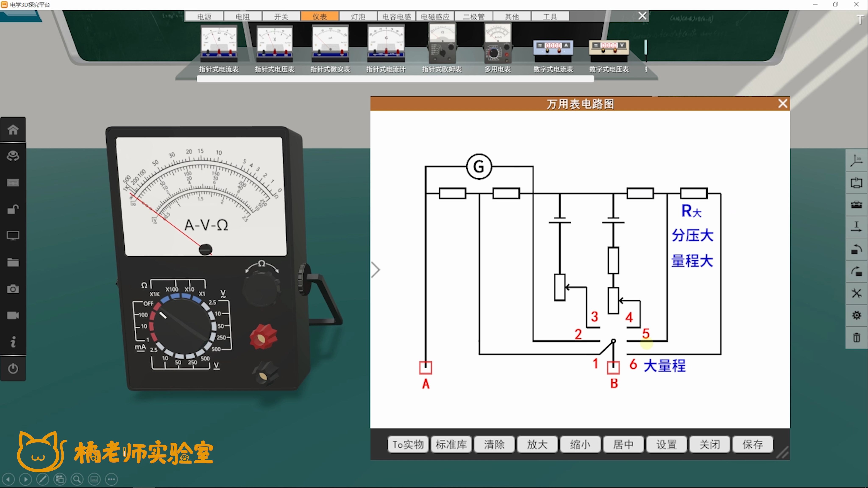868x488 pixels.
Task: Open the folder icon in left sidebar
Action: click(x=13, y=262)
